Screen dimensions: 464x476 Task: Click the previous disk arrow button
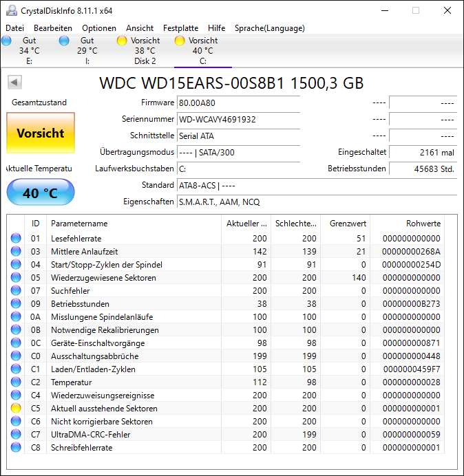click(x=14, y=83)
